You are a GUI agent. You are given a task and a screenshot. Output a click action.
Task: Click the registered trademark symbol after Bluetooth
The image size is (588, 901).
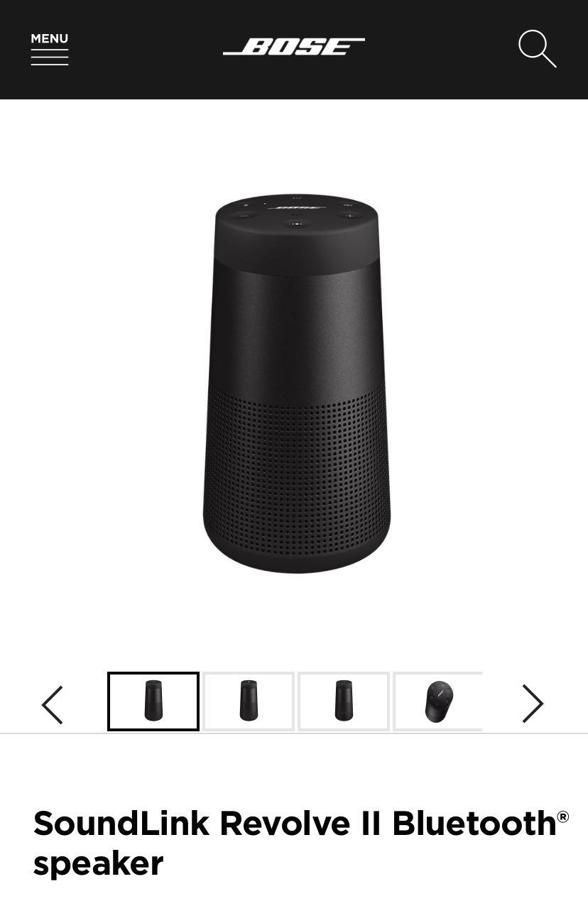563,817
